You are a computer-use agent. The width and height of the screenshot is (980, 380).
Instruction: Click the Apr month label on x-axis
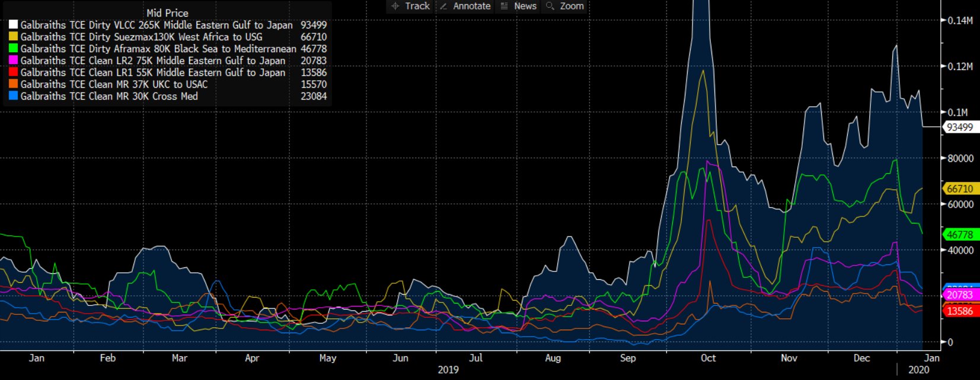tap(252, 358)
